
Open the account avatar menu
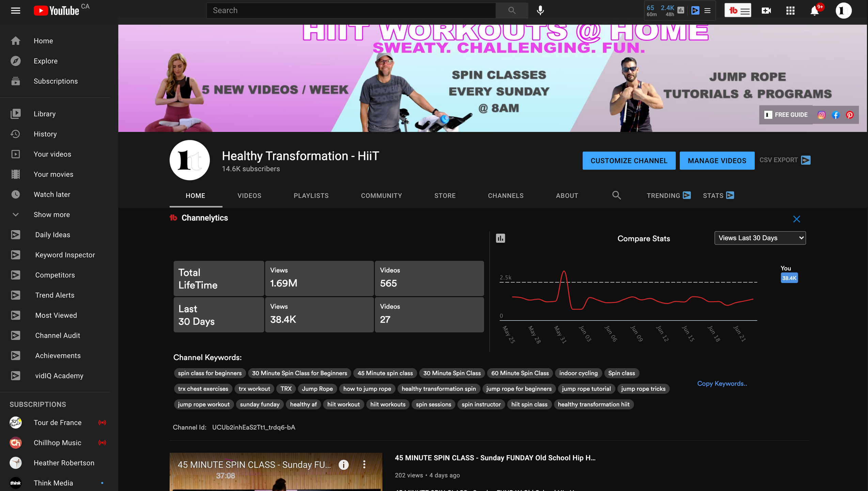[x=843, y=11]
